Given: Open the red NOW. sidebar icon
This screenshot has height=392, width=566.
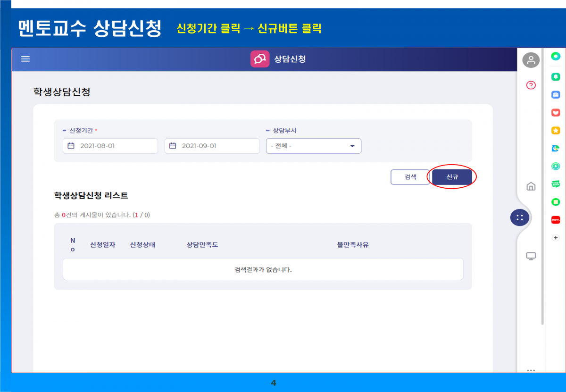Looking at the screenshot, I should [x=556, y=220].
